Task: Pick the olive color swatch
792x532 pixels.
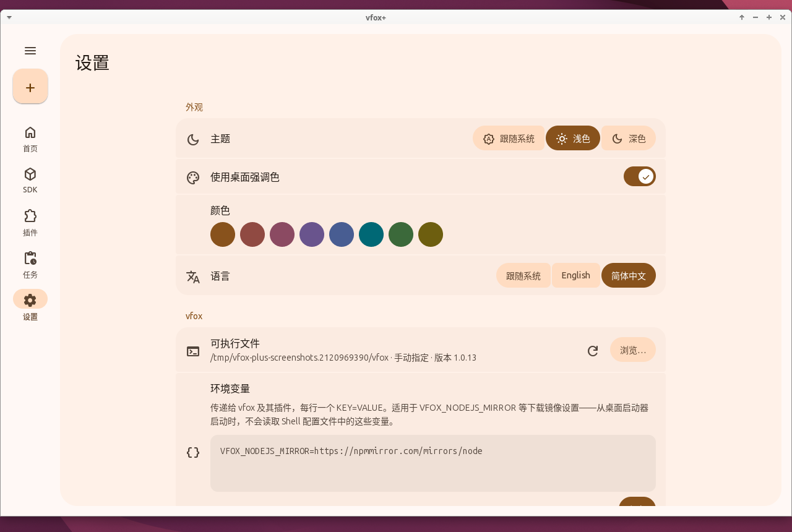Action: [x=431, y=234]
